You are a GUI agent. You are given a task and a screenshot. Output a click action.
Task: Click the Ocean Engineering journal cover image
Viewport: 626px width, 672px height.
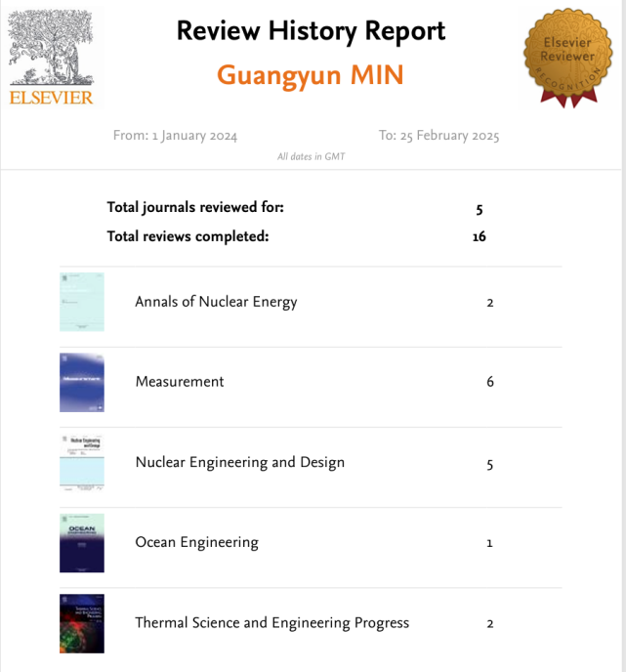(x=81, y=542)
